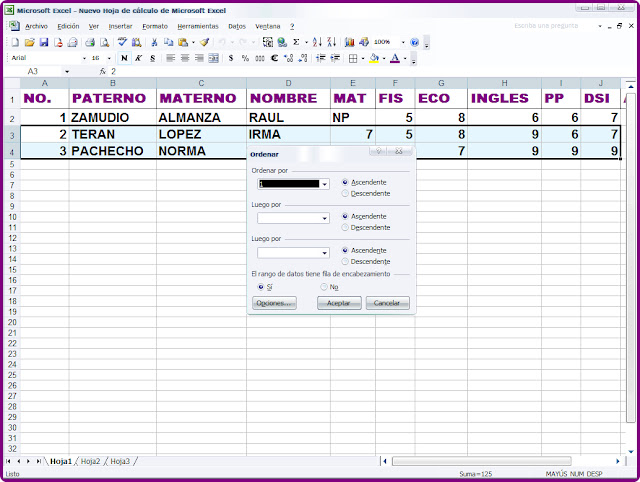The image size is (640, 482).
Task: Toggle underline (S) formatting
Action: 152,58
